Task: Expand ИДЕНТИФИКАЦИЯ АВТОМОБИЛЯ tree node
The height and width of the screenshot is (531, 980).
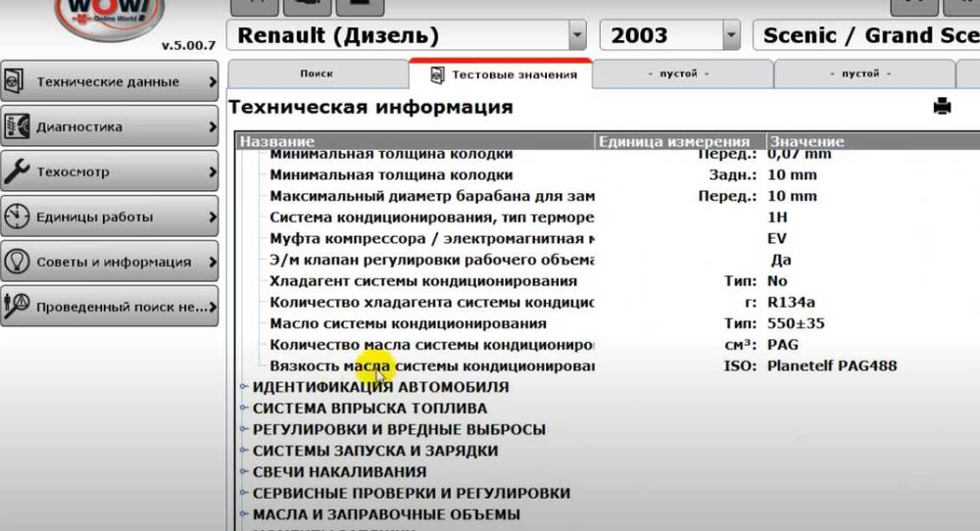Action: point(244,387)
